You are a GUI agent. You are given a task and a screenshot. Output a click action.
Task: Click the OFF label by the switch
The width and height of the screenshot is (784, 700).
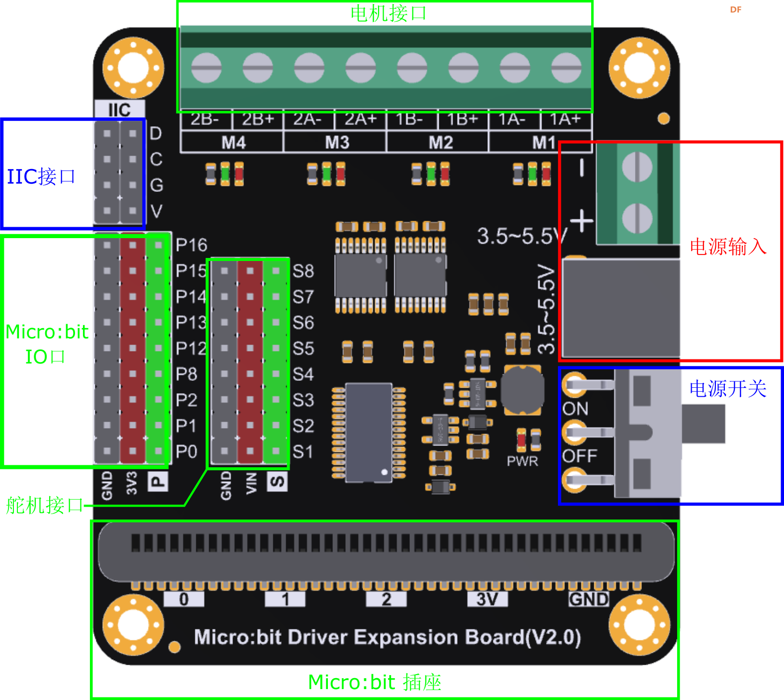(579, 456)
